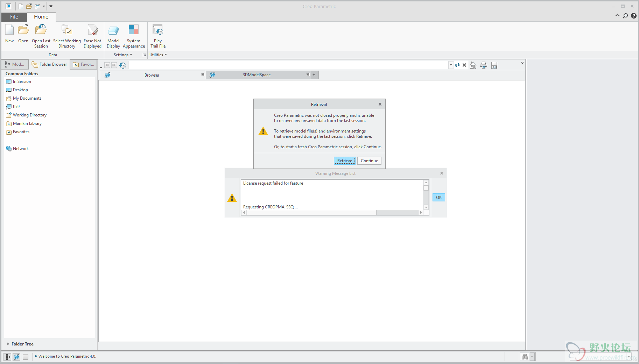The width and height of the screenshot is (639, 364).
Task: Click the browser forward arrow
Action: 114,65
